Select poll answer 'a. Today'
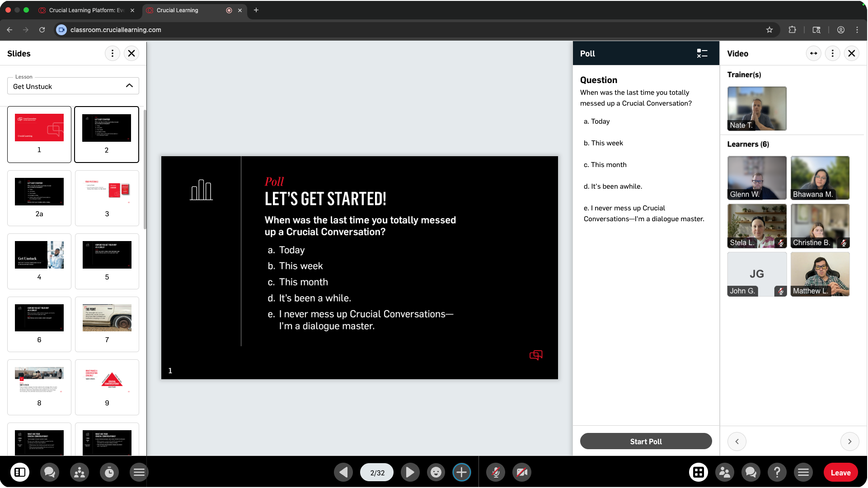This screenshot has height=488, width=868. click(596, 121)
